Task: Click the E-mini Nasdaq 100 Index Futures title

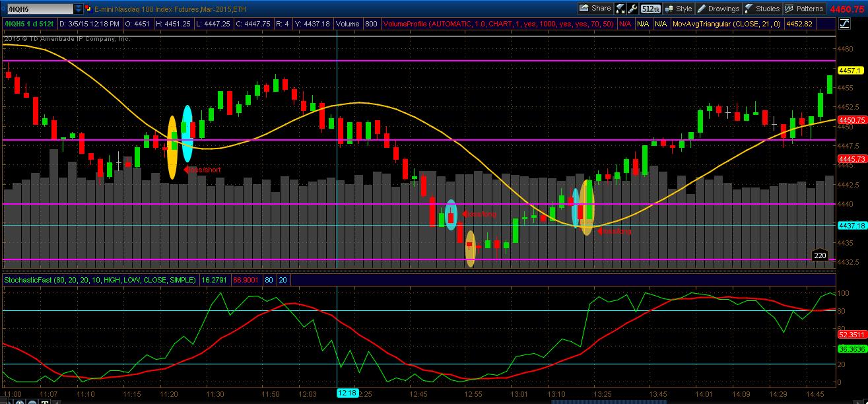Action: (170, 9)
